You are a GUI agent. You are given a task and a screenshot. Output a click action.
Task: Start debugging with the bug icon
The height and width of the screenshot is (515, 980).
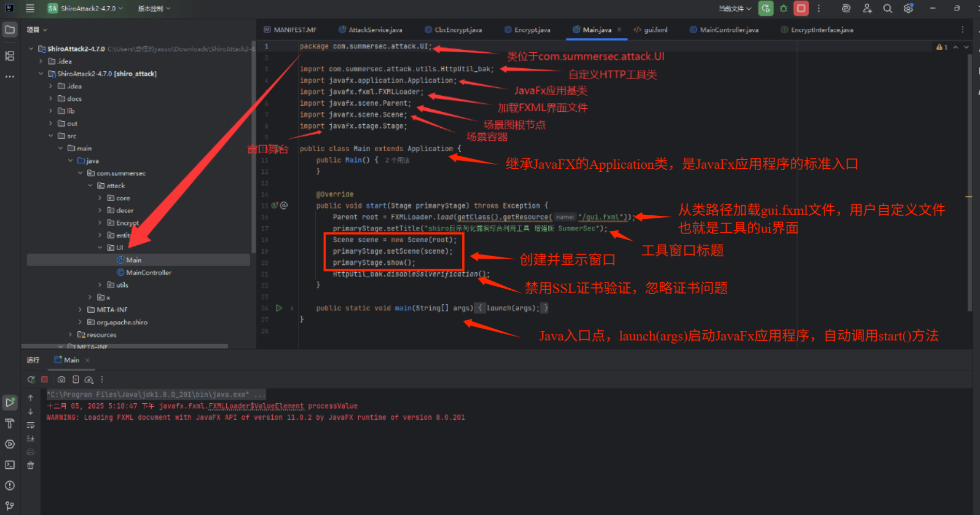784,8
